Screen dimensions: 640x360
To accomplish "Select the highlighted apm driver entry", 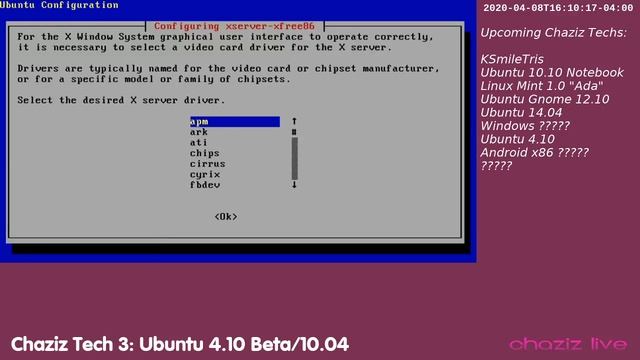I will point(235,122).
